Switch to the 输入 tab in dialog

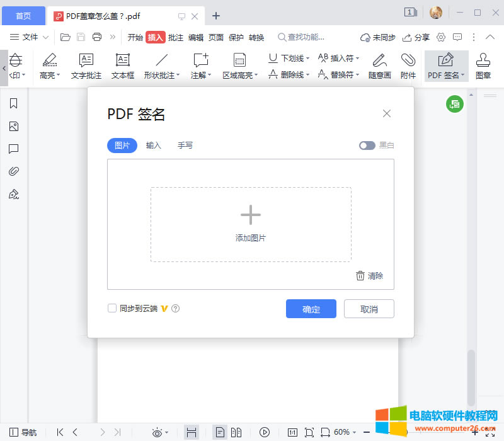coord(154,146)
